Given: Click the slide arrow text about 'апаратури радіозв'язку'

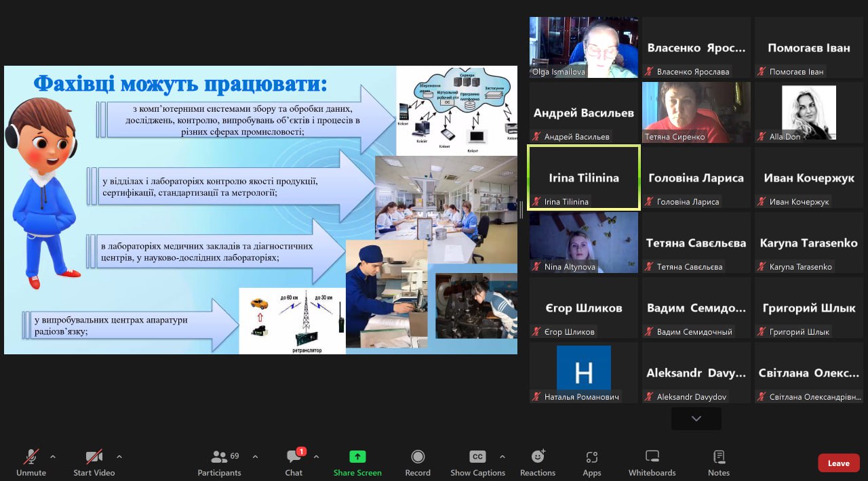Looking at the screenshot, I should pyautogui.click(x=111, y=325).
